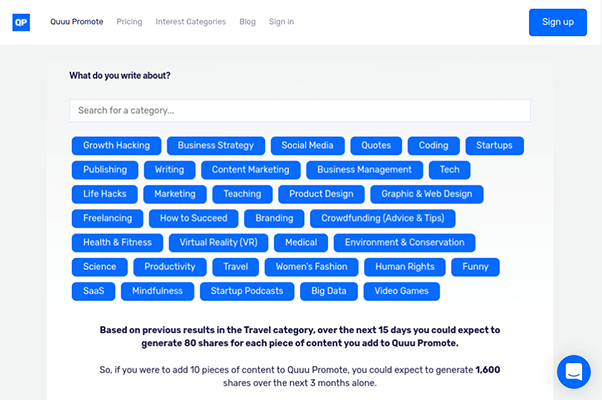Screen dimensions: 602x400
Task: Pick the Content Marketing tag
Action: tap(250, 170)
